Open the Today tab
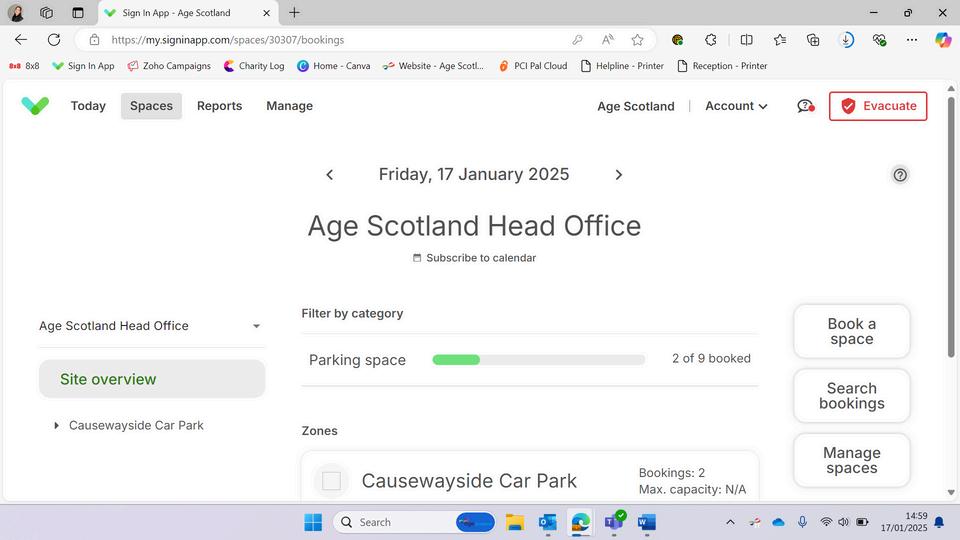This screenshot has height=540, width=960. click(x=88, y=106)
